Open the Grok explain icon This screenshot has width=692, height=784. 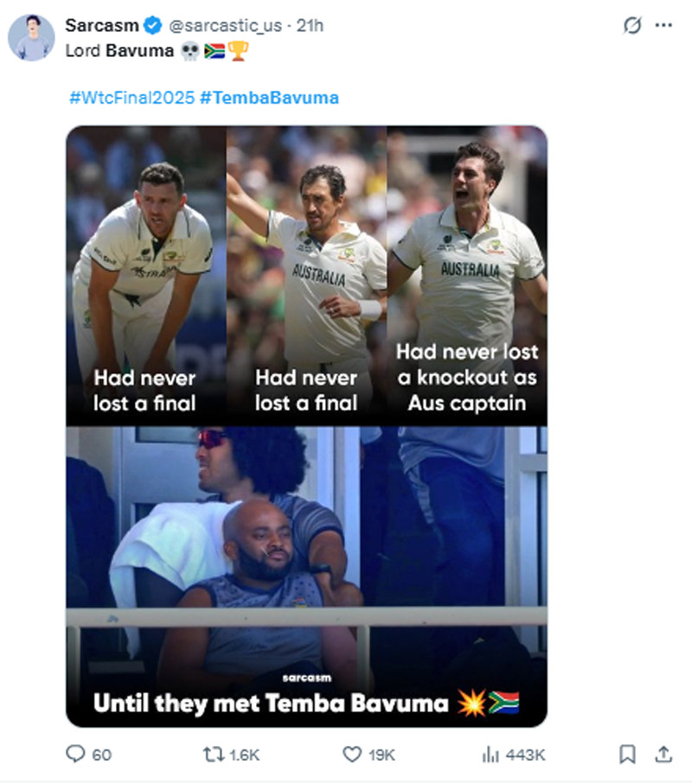pyautogui.click(x=632, y=25)
